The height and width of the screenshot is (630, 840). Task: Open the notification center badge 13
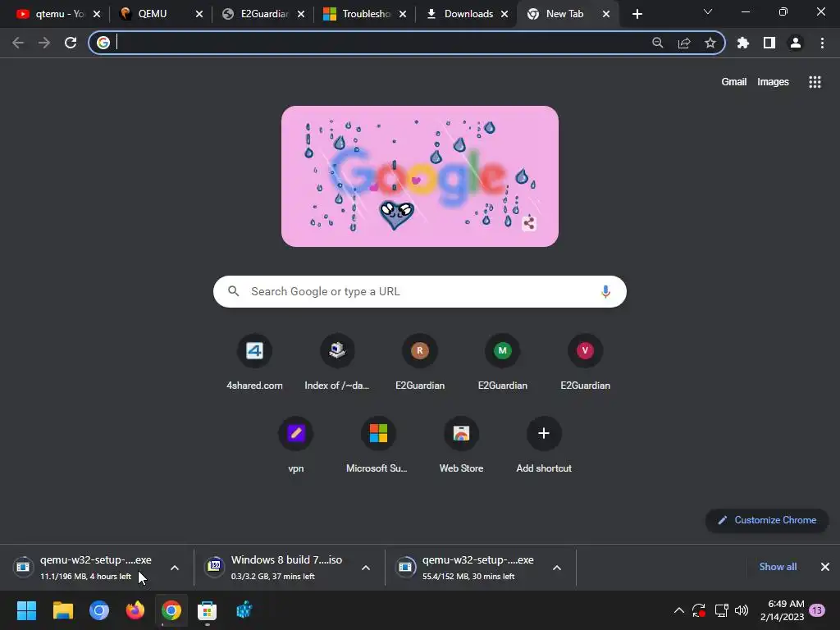817,610
